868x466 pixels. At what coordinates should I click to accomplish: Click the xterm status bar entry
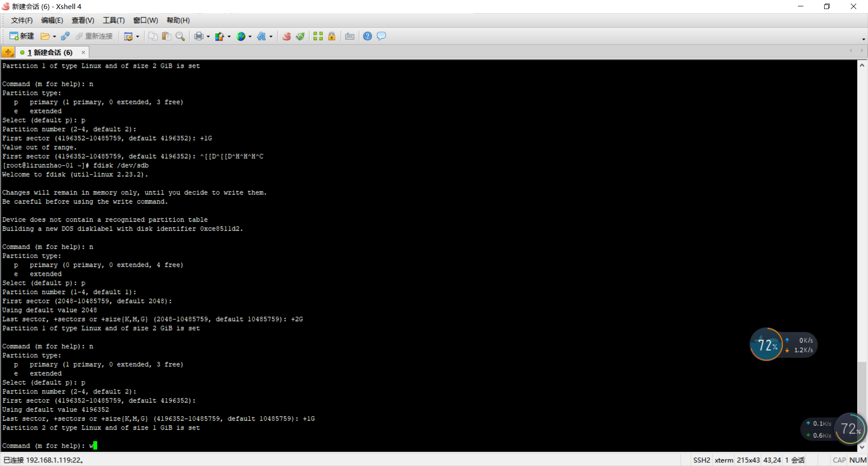pyautogui.click(x=724, y=460)
